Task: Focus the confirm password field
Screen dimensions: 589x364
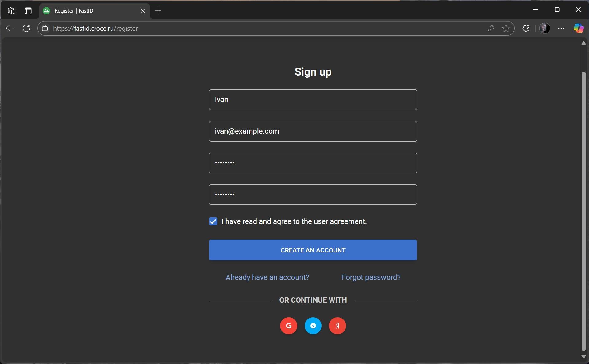Action: [x=313, y=194]
